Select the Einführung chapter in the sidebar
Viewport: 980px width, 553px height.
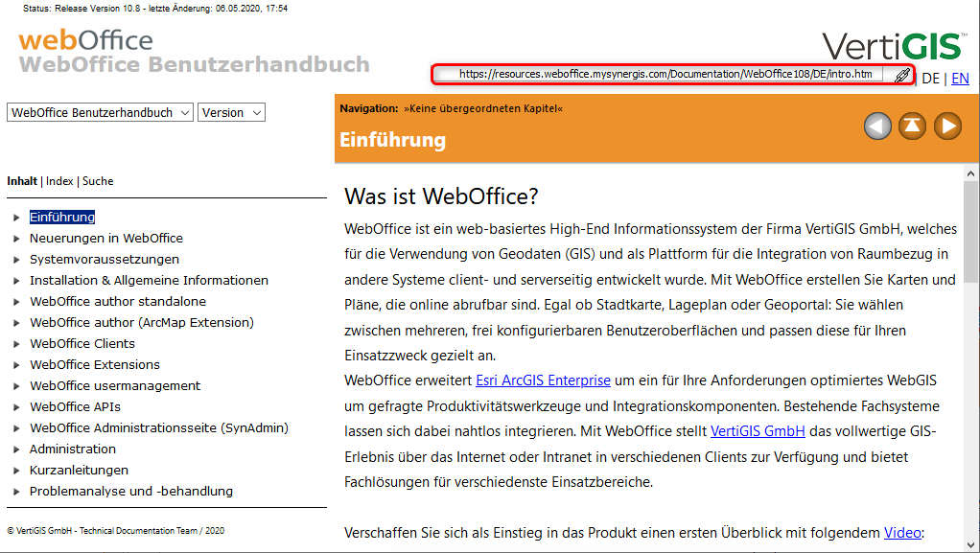[x=61, y=217]
